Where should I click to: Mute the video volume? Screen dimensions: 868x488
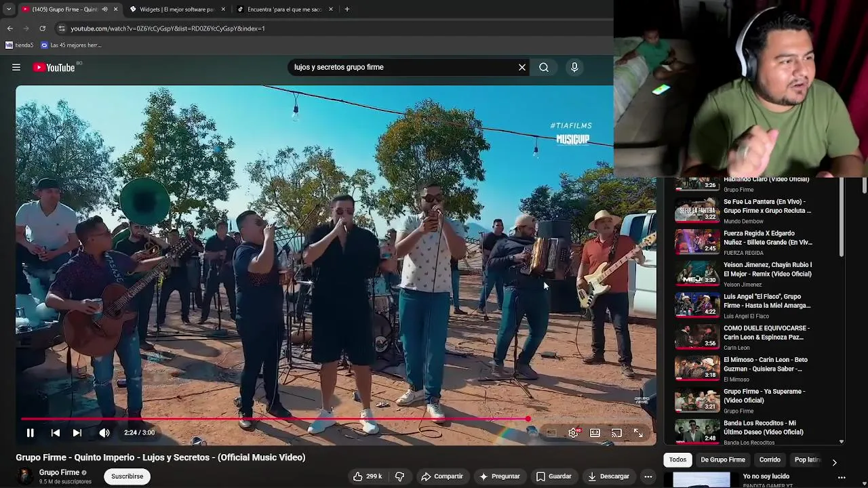(104, 432)
